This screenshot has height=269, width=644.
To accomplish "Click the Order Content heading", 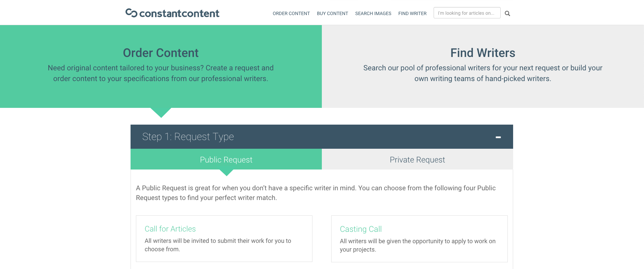I will point(160,53).
